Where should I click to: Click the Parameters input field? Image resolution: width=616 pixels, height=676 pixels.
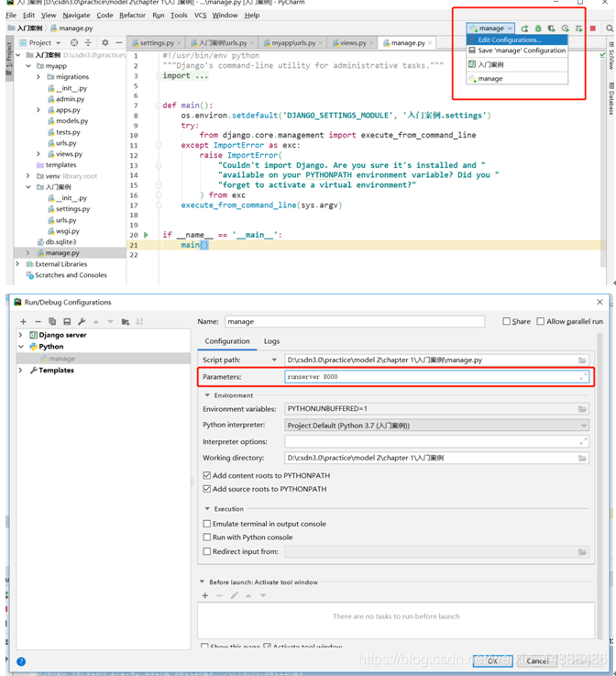click(x=436, y=377)
